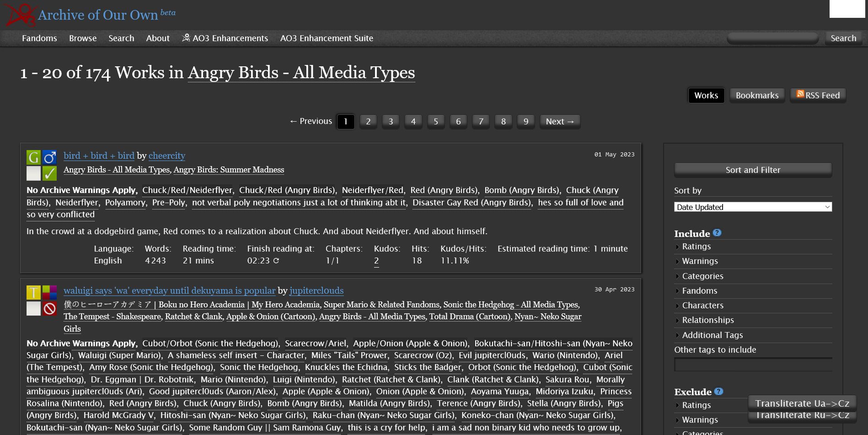Click the kudos count on bird work
Image resolution: width=868 pixels, height=435 pixels.
point(376,261)
